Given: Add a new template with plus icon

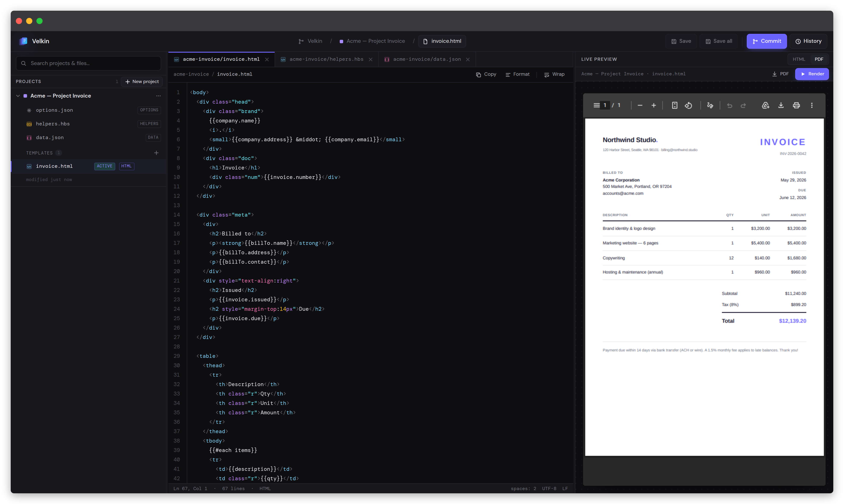Looking at the screenshot, I should (156, 153).
